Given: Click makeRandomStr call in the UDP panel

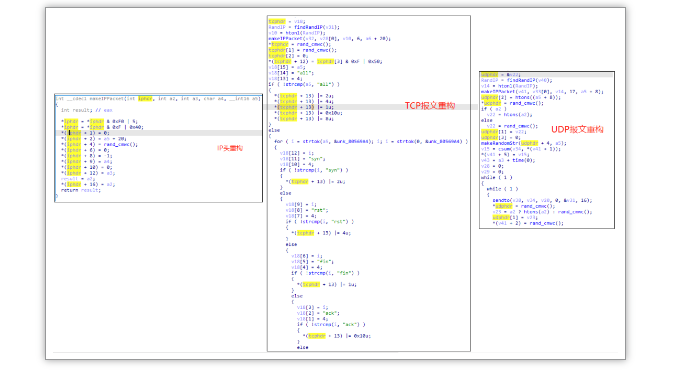Looking at the screenshot, I should click(x=523, y=143).
